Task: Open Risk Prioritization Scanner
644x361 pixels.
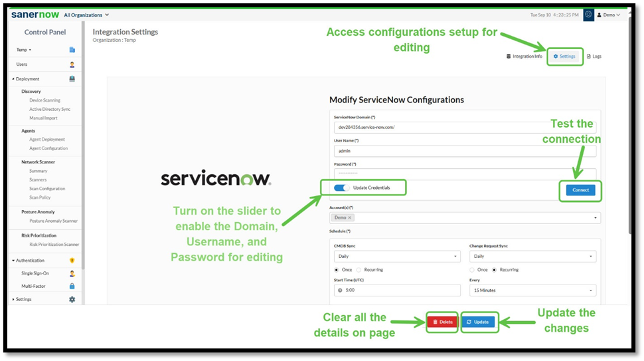Action: point(54,245)
